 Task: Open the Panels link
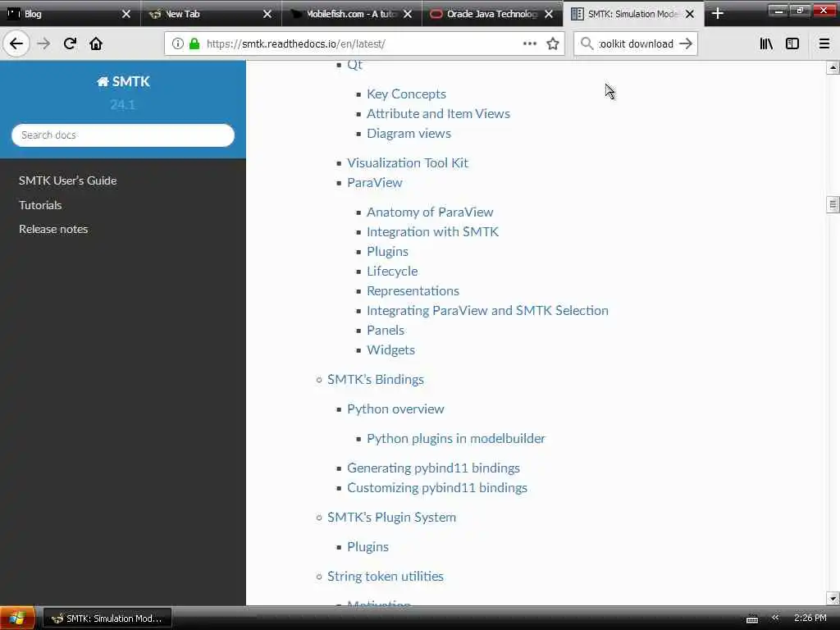point(386,331)
